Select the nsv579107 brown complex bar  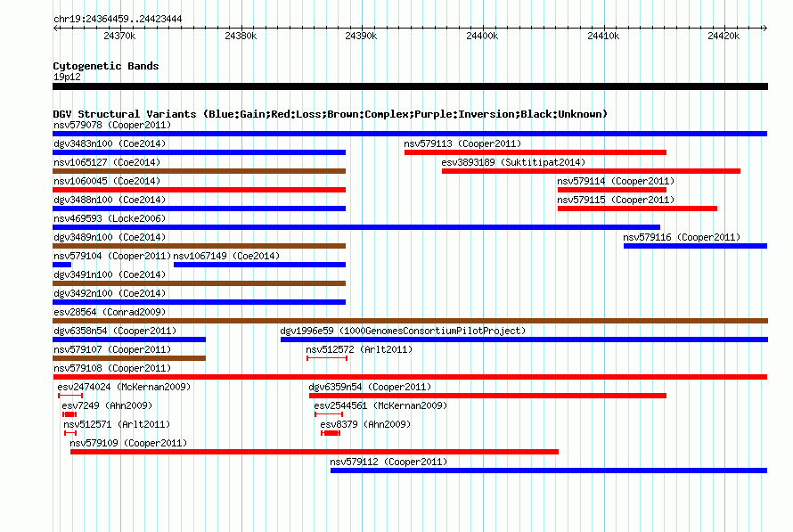point(129,358)
